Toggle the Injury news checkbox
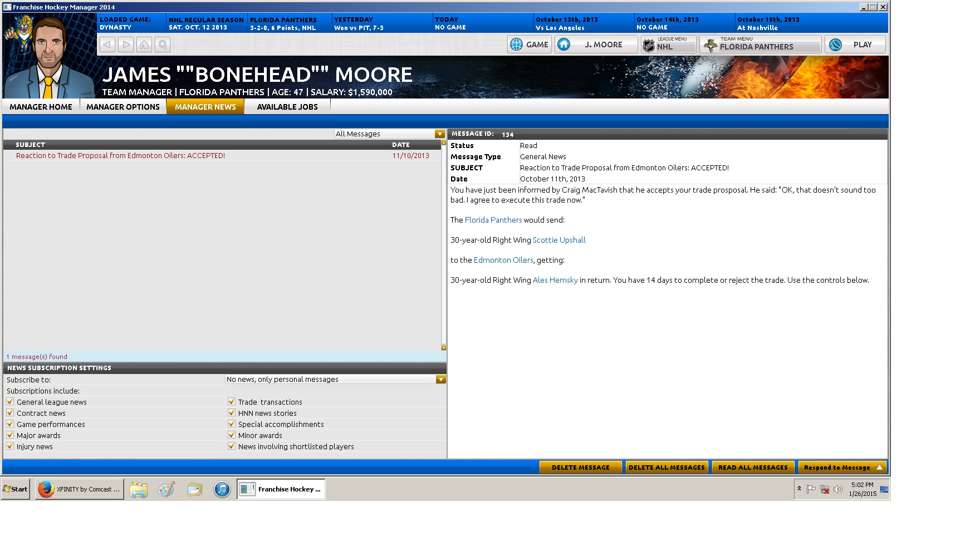Viewport: 980px width, 551px height. 10,446
